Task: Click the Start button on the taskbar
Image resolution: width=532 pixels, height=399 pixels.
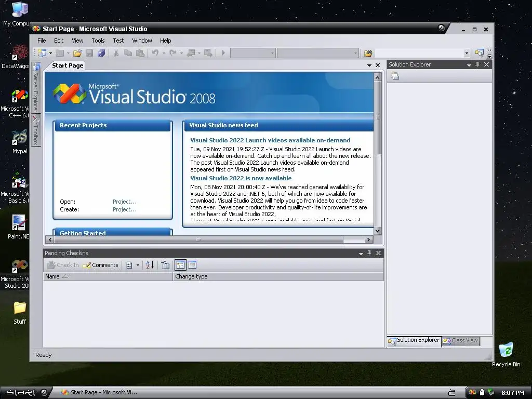Action: pyautogui.click(x=26, y=393)
